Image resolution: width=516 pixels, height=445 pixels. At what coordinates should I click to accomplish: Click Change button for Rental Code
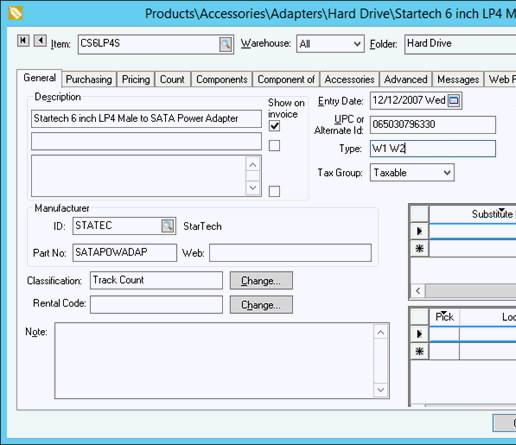click(261, 305)
